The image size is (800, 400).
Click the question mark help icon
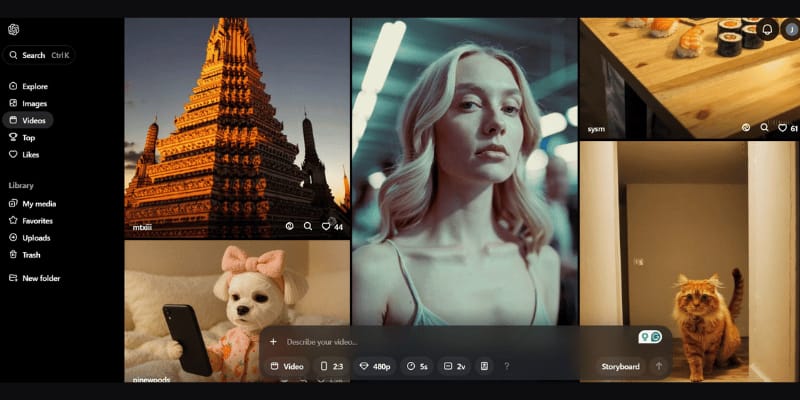coord(506,367)
